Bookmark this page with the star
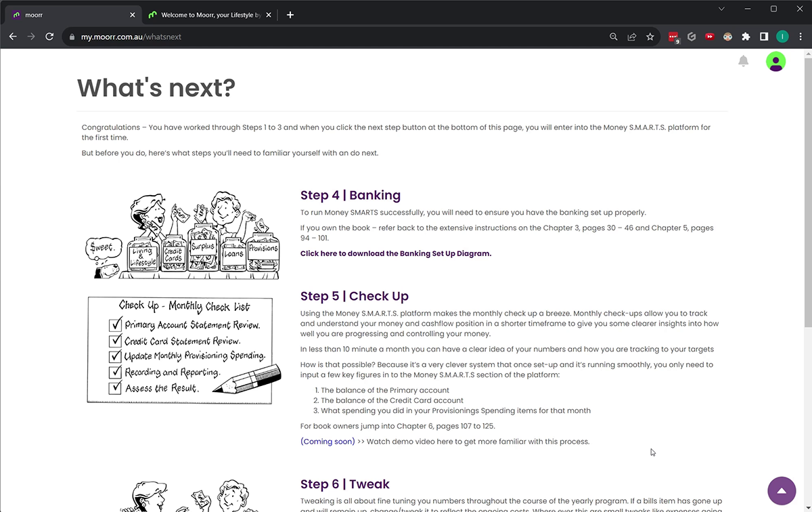This screenshot has height=512, width=812. (650, 37)
